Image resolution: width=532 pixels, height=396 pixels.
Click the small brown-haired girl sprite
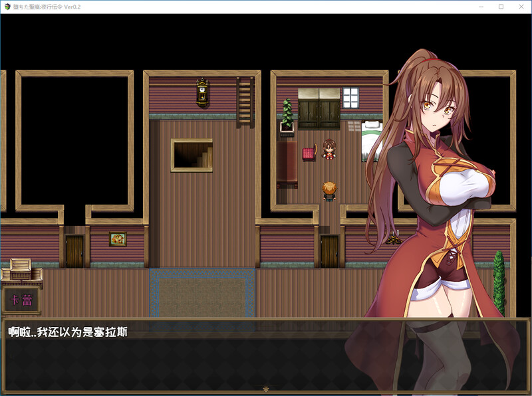click(329, 149)
